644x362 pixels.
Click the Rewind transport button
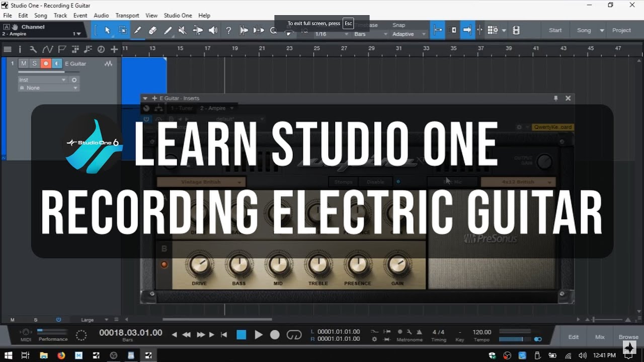(x=186, y=335)
